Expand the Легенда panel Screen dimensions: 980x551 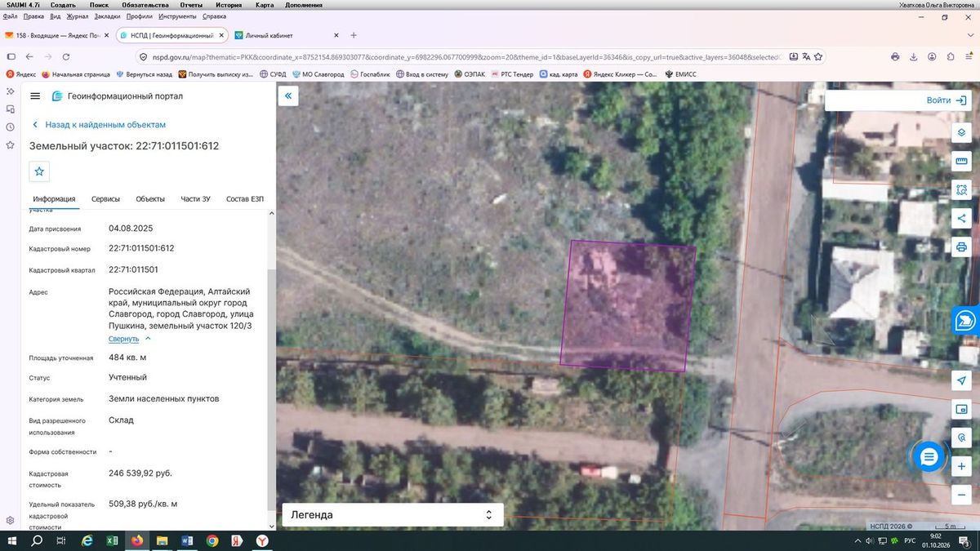(x=393, y=515)
